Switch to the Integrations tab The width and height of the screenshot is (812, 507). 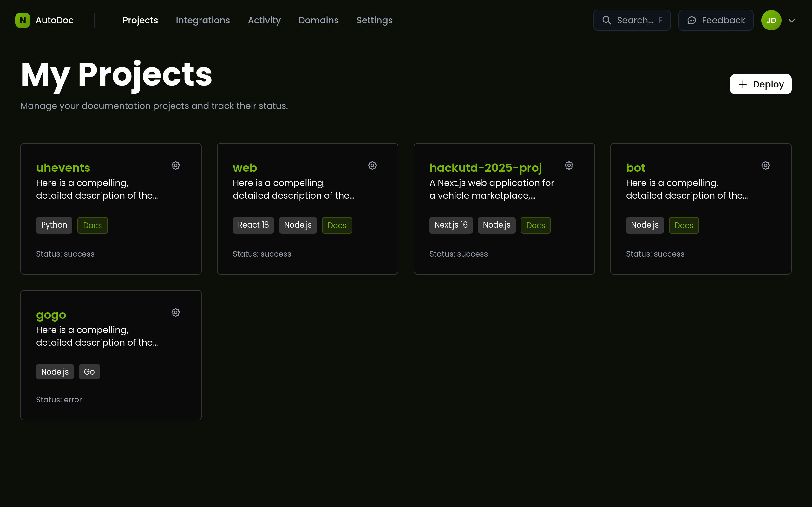pyautogui.click(x=203, y=21)
